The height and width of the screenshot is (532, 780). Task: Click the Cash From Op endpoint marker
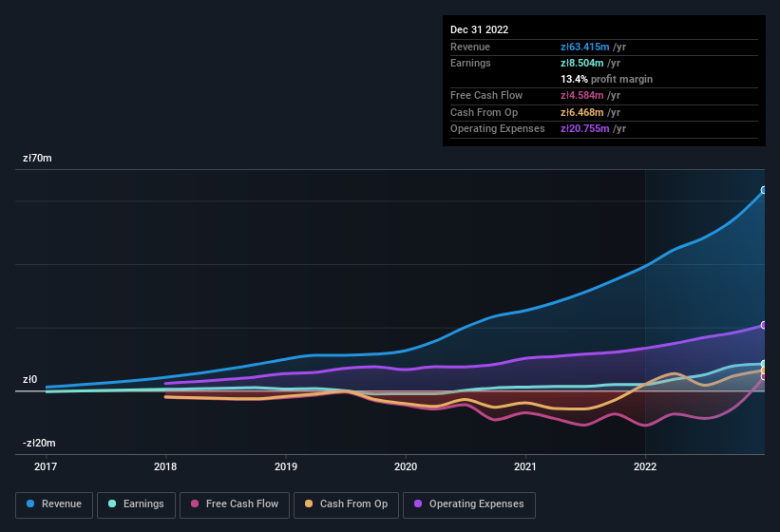(764, 370)
